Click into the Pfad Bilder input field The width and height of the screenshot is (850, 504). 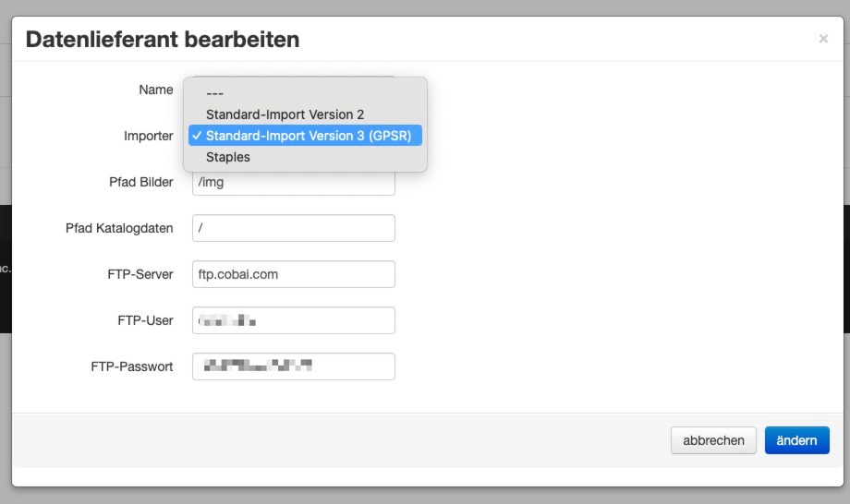pyautogui.click(x=293, y=182)
